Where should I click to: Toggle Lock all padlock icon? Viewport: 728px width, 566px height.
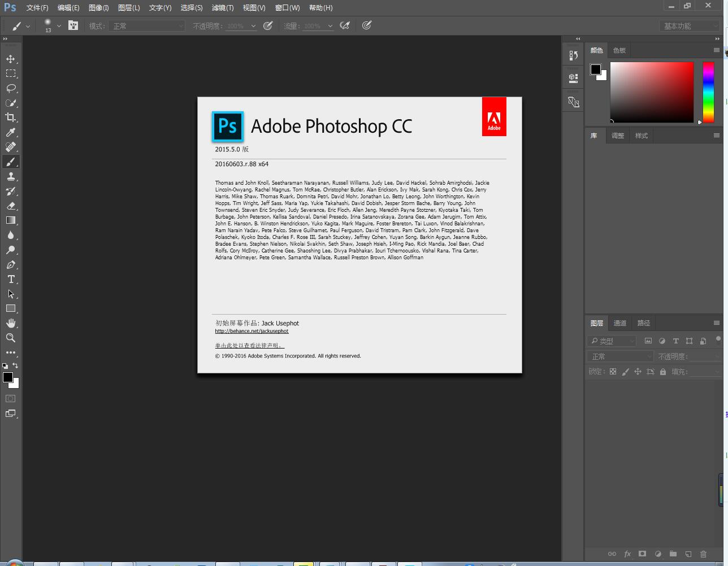tap(662, 372)
